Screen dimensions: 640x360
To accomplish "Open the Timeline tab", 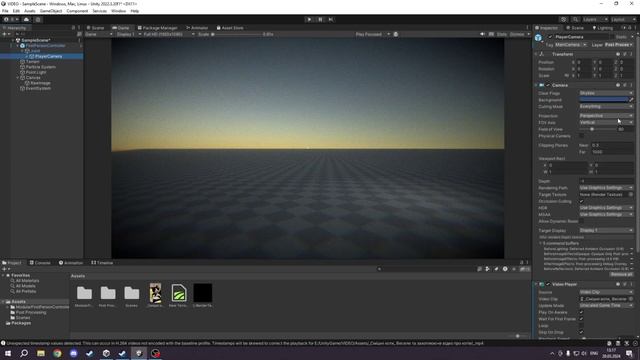I will pyautogui.click(x=102, y=263).
